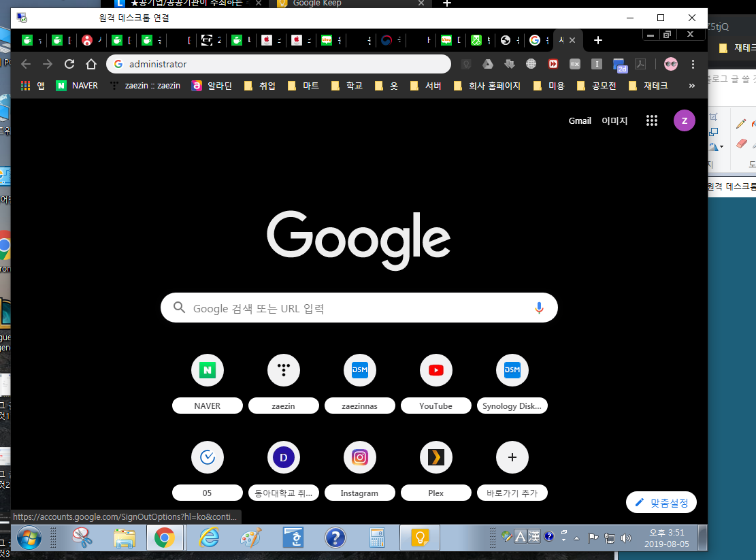Screen dimensions: 756x560
Task: Click the browser forward arrow
Action: click(47, 64)
